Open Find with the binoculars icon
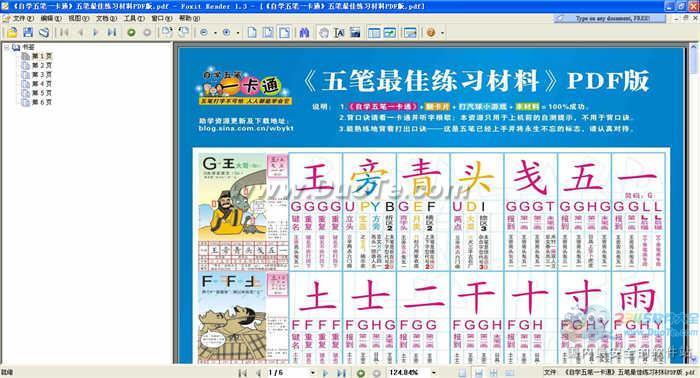The height and width of the screenshot is (378, 700). click(x=304, y=32)
